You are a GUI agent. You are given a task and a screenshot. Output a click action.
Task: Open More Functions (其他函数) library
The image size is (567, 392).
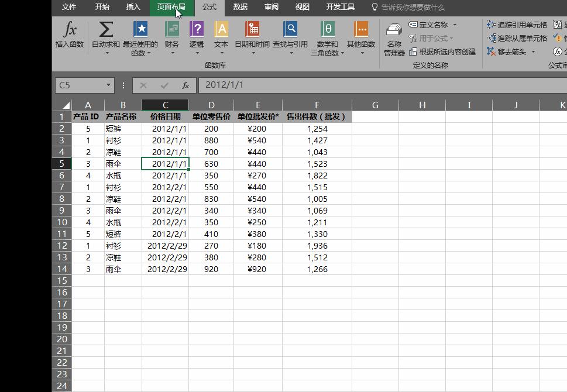point(361,39)
